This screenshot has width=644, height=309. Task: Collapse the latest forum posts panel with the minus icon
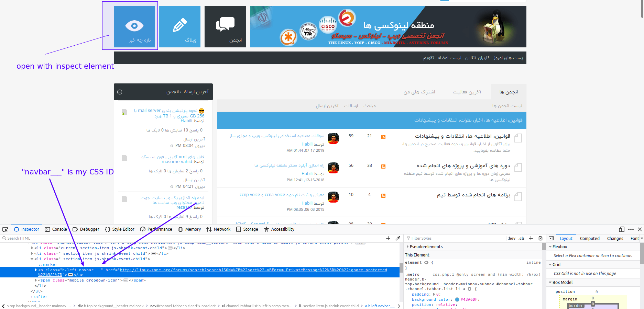click(120, 92)
